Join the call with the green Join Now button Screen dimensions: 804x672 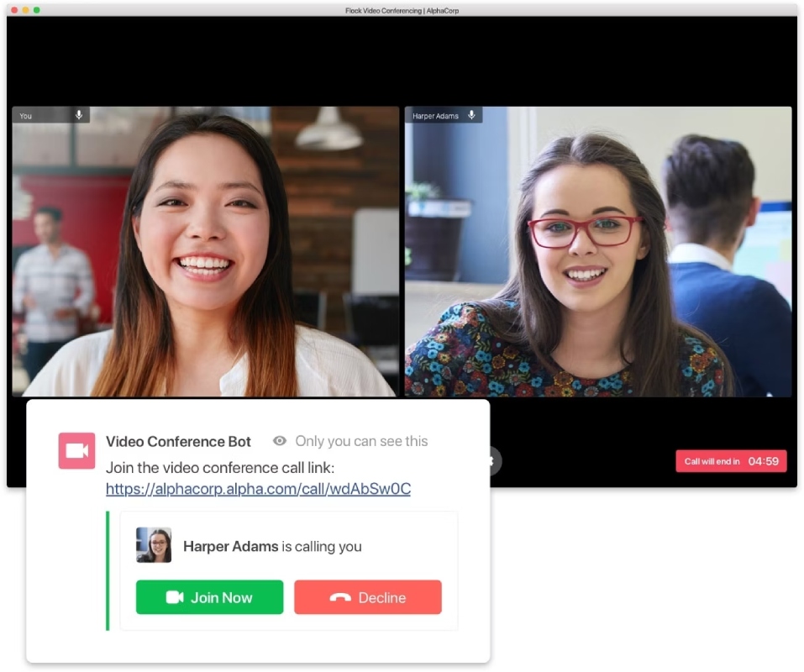click(x=210, y=597)
